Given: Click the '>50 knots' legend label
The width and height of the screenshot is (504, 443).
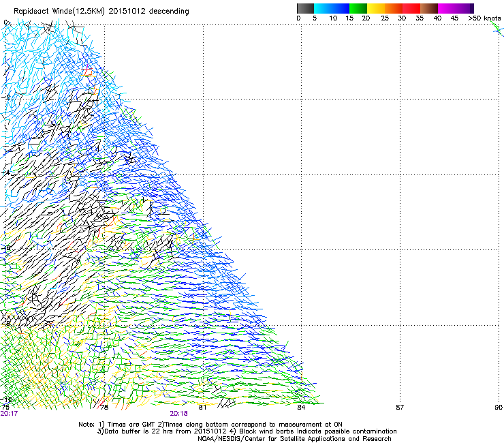Looking at the screenshot, I should (484, 18).
